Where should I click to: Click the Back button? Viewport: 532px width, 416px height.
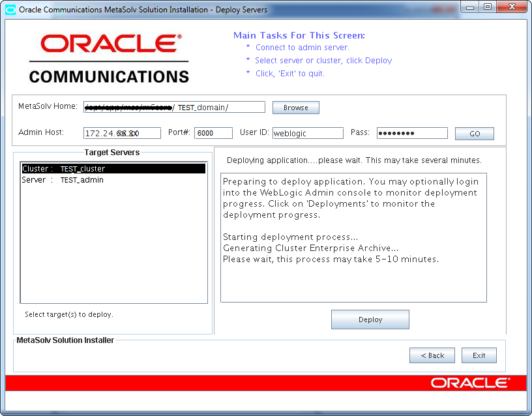[432, 355]
